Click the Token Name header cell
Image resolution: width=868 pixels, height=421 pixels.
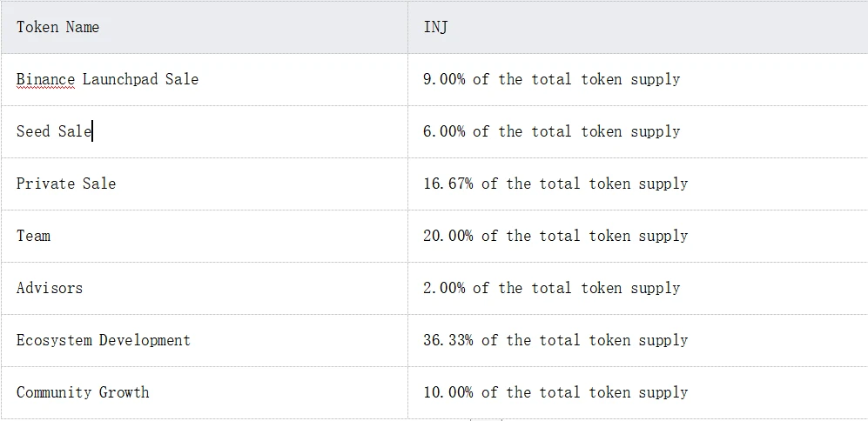[x=57, y=27]
